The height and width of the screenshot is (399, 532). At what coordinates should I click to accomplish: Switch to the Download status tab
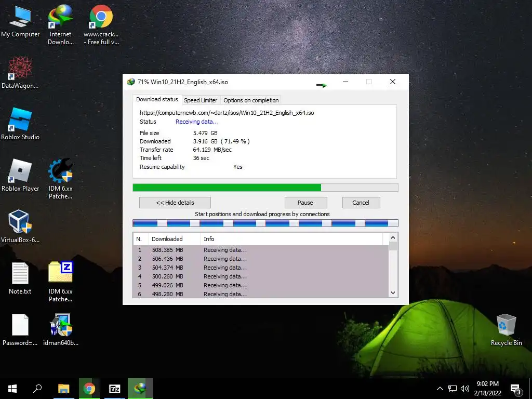click(x=157, y=99)
